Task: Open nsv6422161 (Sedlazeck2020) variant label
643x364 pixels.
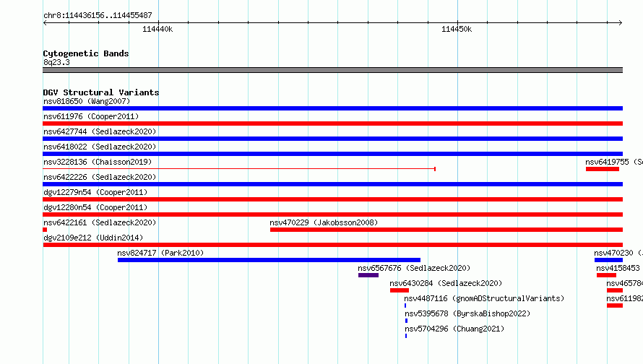Action: (100, 222)
